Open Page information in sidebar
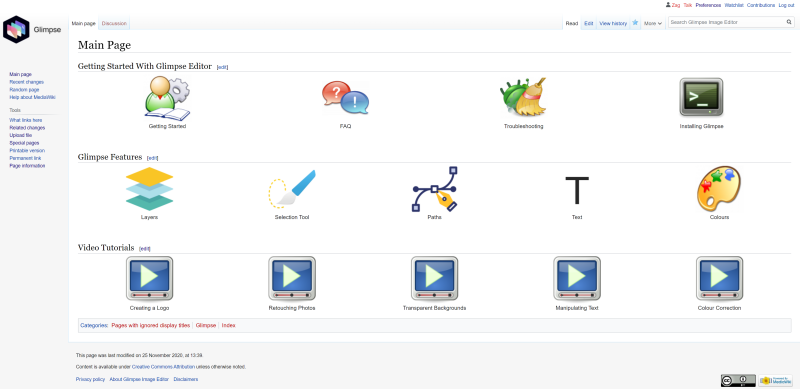This screenshot has height=389, width=800. pyautogui.click(x=27, y=166)
